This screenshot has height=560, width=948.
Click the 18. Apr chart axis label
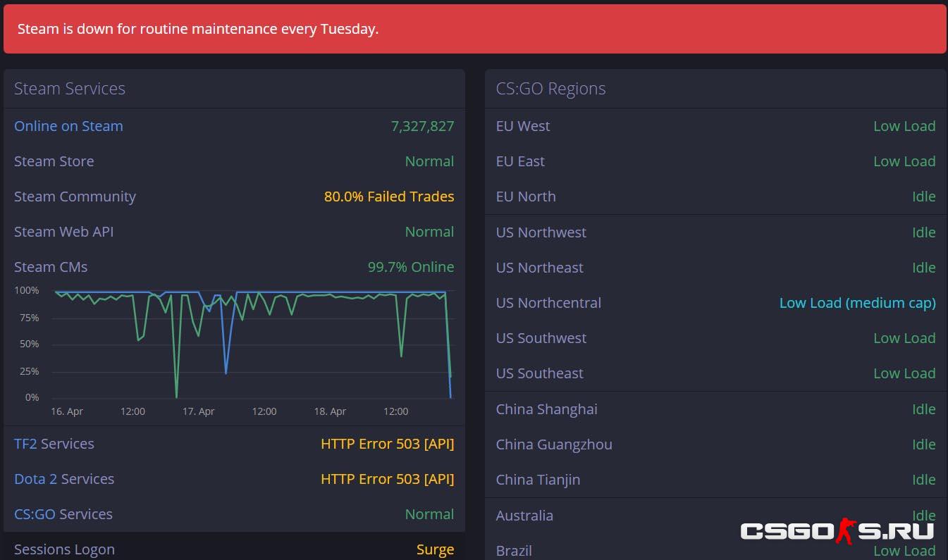coord(330,411)
